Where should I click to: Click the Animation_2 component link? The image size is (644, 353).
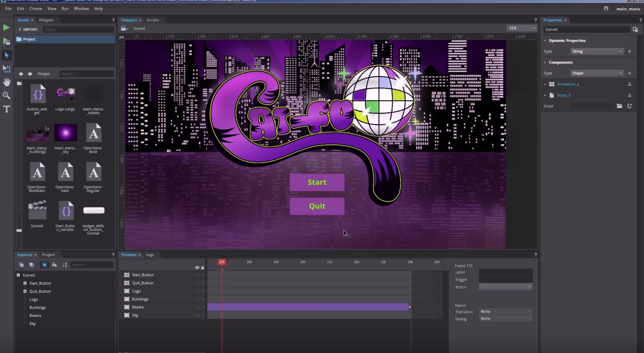pos(568,84)
